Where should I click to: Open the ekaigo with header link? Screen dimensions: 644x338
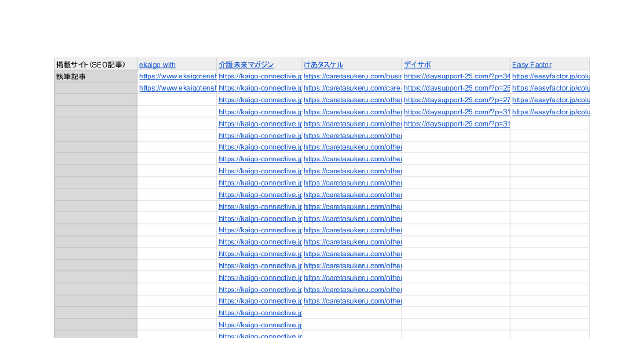click(x=157, y=64)
